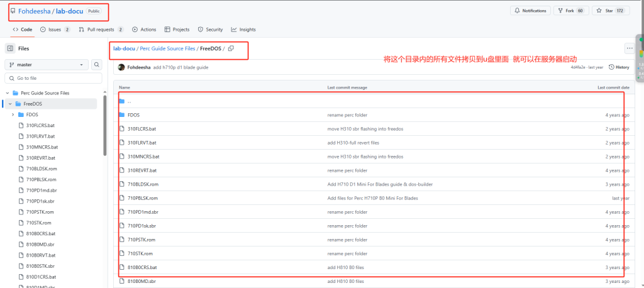Click the copy path icon beside FreeDOS

pos(231,48)
